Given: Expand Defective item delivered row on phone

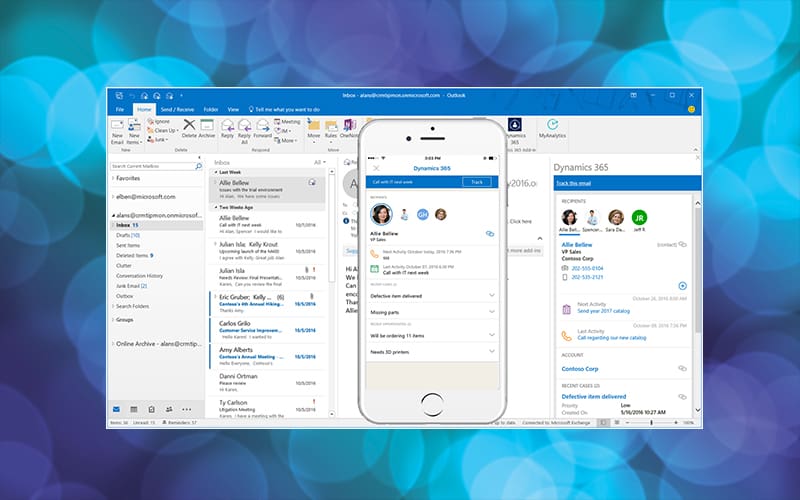Looking at the screenshot, I should (x=432, y=295).
